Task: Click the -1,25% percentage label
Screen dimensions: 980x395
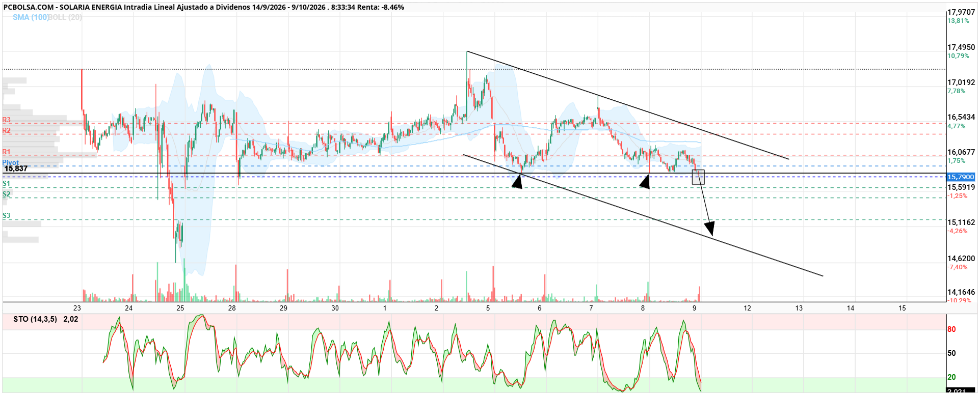Action: 958,196
